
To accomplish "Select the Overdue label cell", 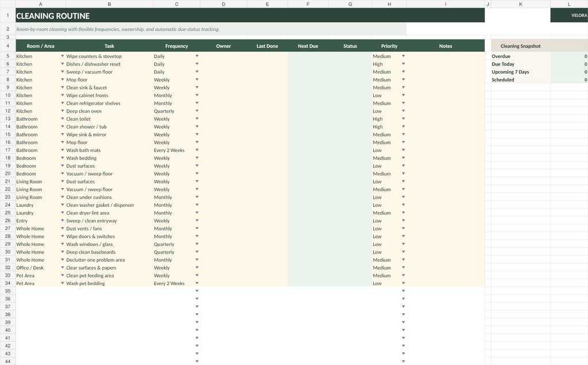I will tap(520, 56).
